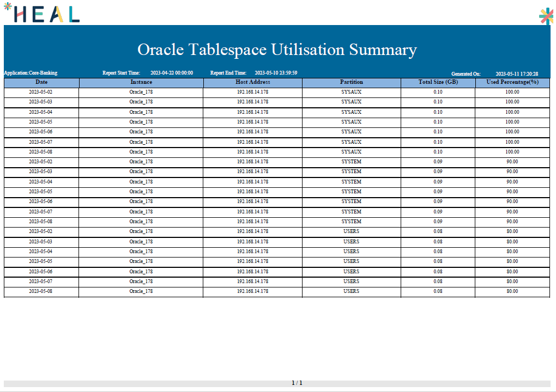Click the Date column header
This screenshot has height=392, width=556.
click(x=41, y=82)
